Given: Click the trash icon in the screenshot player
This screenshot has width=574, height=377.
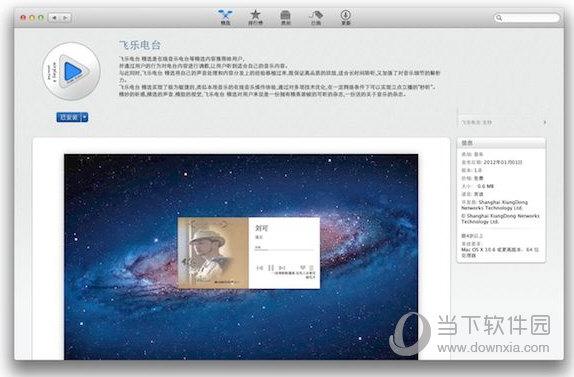Looking at the screenshot, I should [x=311, y=268].
